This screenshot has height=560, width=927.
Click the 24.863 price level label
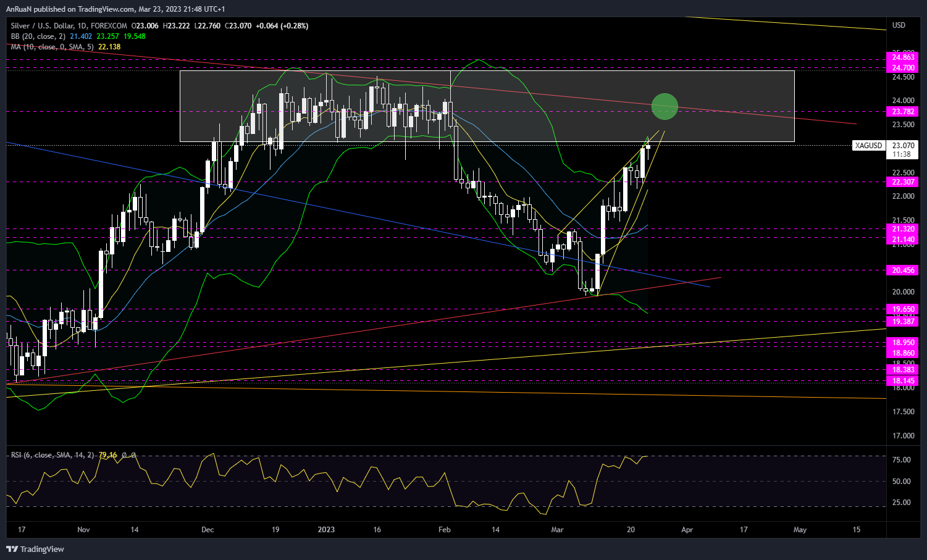click(x=904, y=57)
